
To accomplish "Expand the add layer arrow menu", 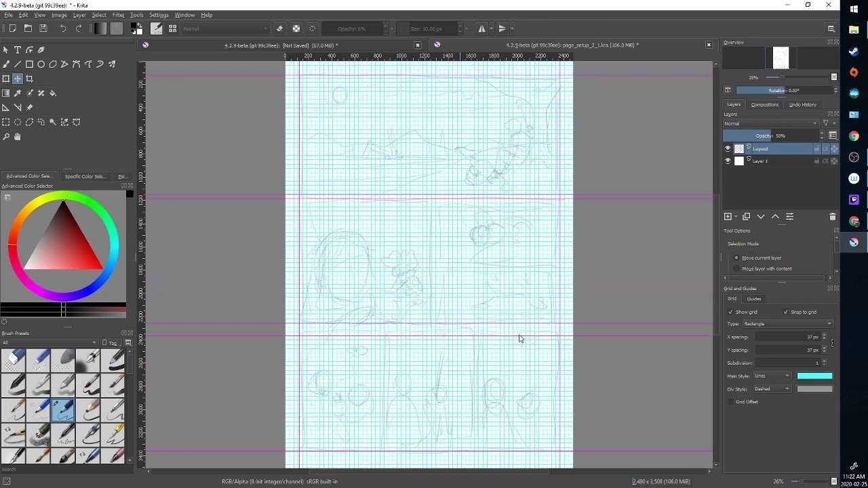I will coord(735,217).
